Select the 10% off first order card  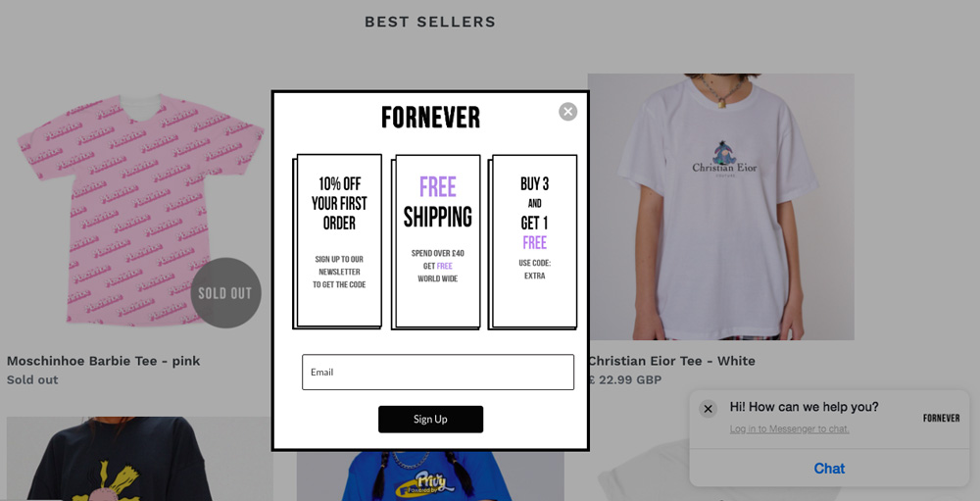(x=337, y=241)
